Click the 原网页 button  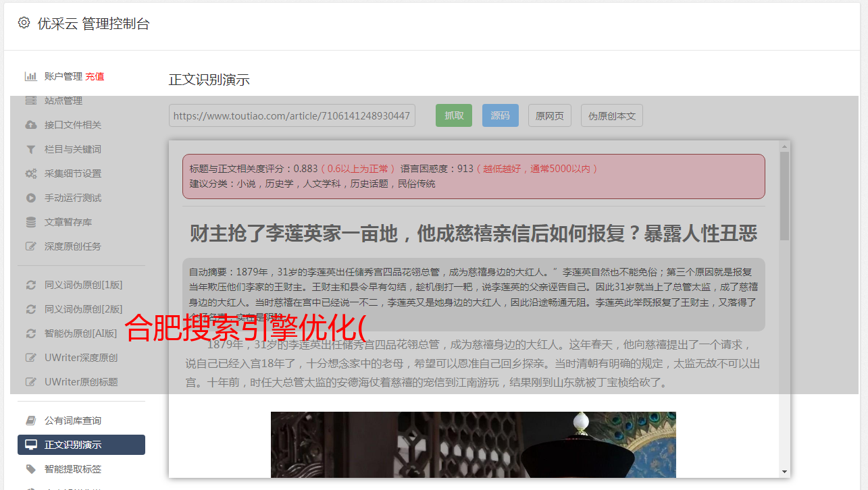550,115
